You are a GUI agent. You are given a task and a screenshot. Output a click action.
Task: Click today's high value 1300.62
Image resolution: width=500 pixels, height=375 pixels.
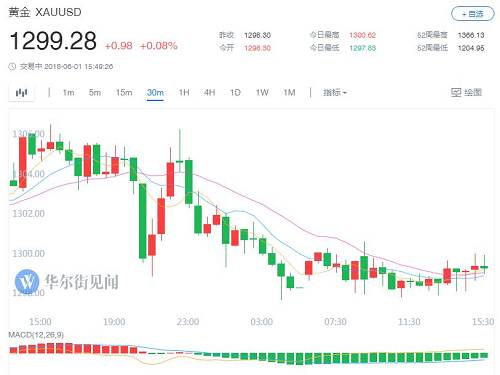pos(363,35)
